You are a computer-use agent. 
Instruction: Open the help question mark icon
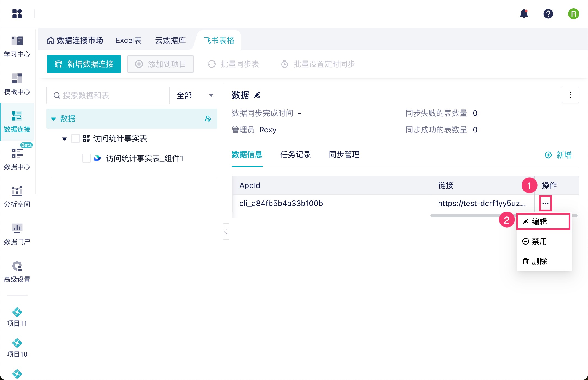tap(548, 14)
